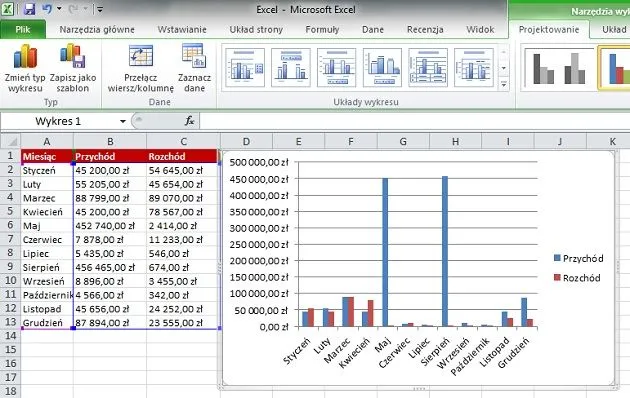Click the Zaznacz dane icon
This screenshot has width=630, height=398.
[194, 55]
